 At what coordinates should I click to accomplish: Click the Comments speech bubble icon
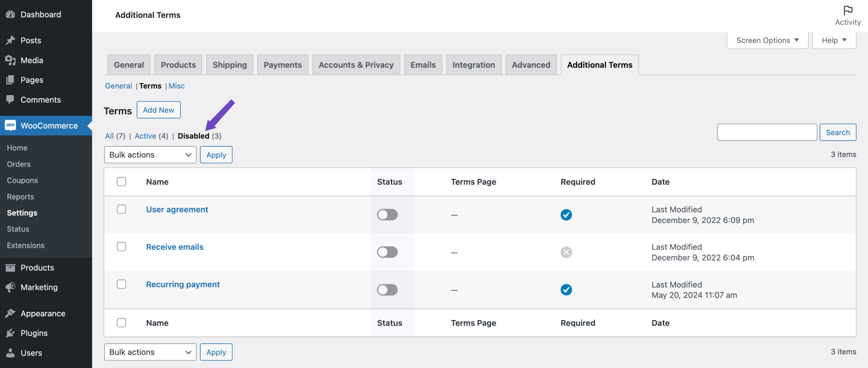pyautogui.click(x=10, y=100)
